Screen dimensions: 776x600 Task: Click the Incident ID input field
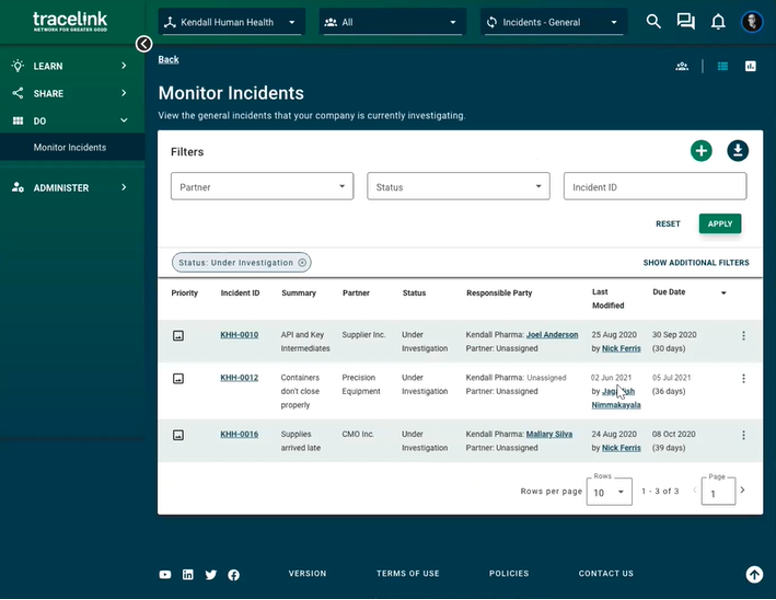coord(655,187)
